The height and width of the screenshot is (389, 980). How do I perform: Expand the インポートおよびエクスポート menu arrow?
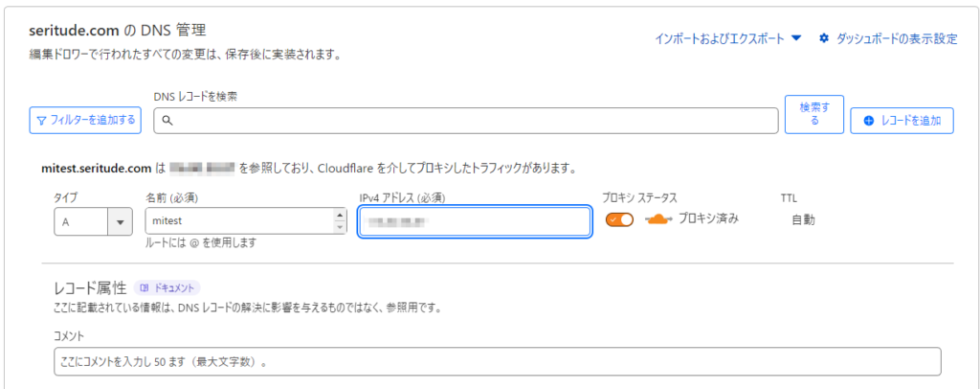[795, 38]
